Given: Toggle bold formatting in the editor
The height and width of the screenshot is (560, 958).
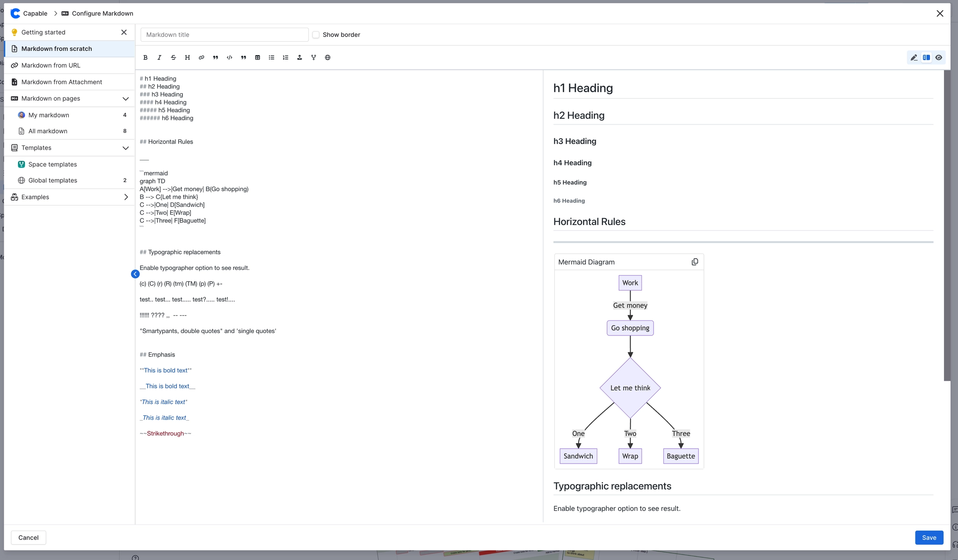Looking at the screenshot, I should tap(145, 57).
